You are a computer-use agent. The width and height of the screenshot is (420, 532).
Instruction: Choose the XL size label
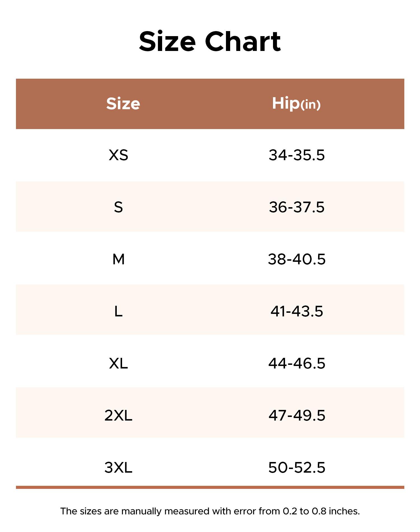[118, 363]
